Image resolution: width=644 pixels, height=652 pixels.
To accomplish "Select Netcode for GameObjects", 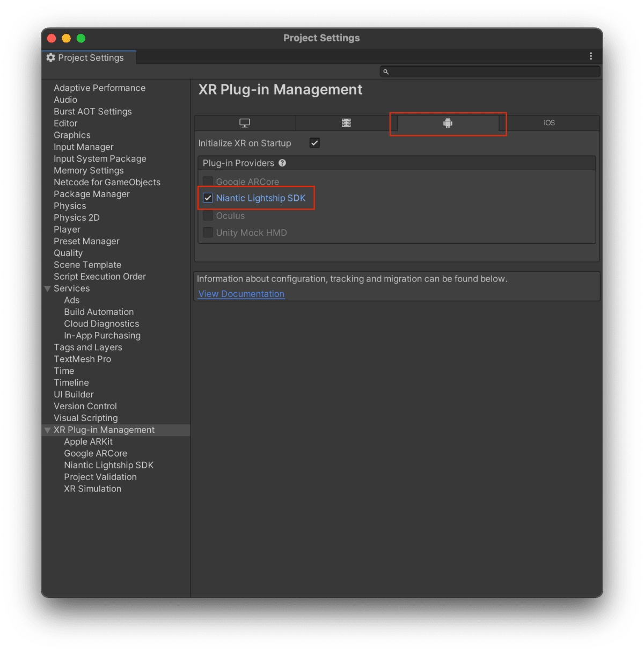I will pyautogui.click(x=107, y=183).
